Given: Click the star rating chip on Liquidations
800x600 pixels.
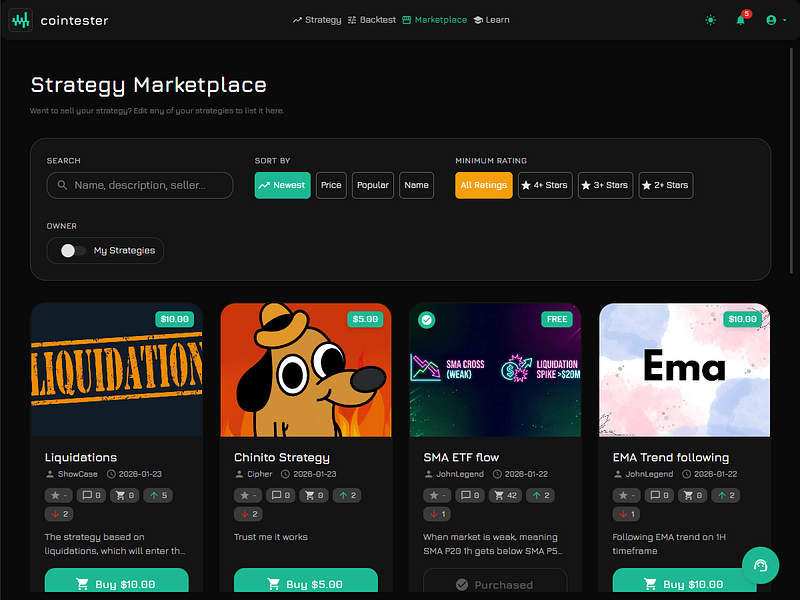Looking at the screenshot, I should click(x=59, y=495).
